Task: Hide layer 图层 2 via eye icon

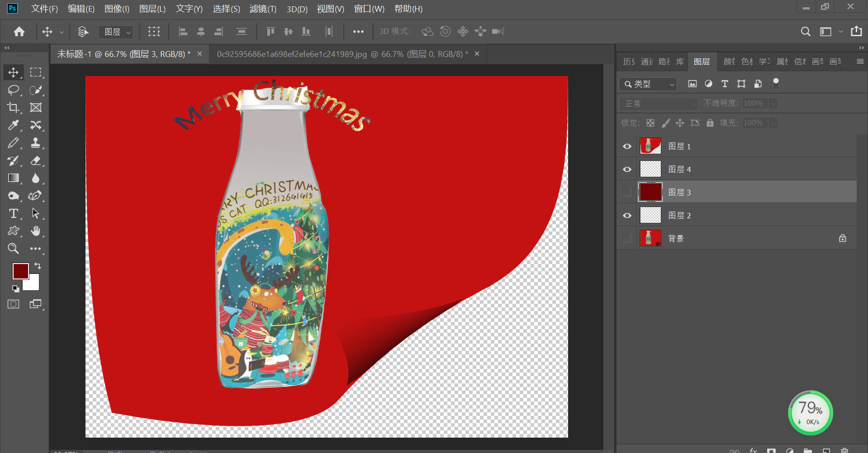Action: (627, 216)
